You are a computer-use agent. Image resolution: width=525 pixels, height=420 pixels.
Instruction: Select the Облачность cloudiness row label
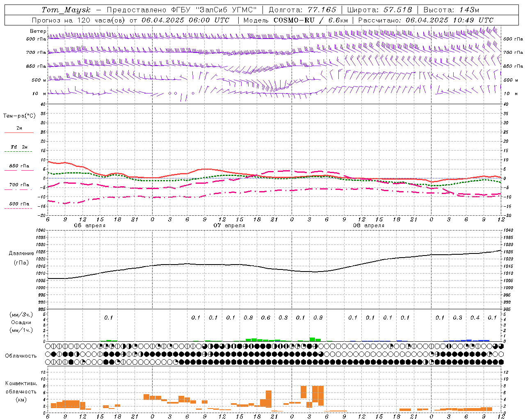(21, 356)
